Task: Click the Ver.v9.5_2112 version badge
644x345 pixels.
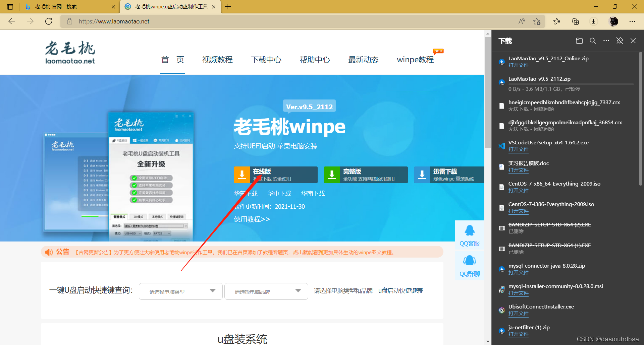Action: tap(309, 107)
